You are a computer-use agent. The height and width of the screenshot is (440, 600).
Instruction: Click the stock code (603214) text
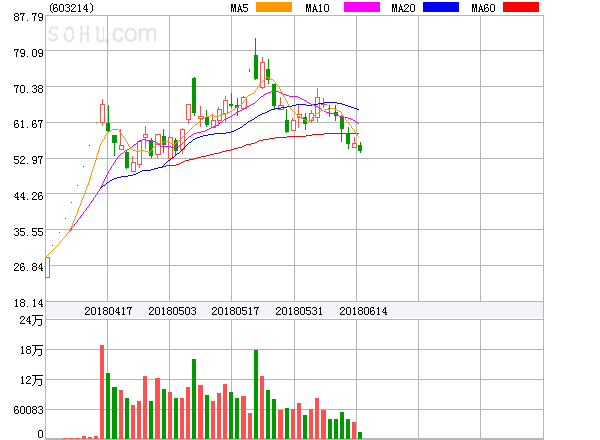(x=71, y=8)
